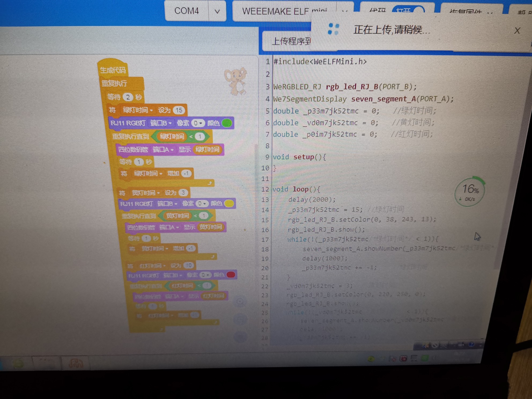Expand the COM4 port dropdown arrow
The width and height of the screenshot is (532, 399).
[x=217, y=12]
